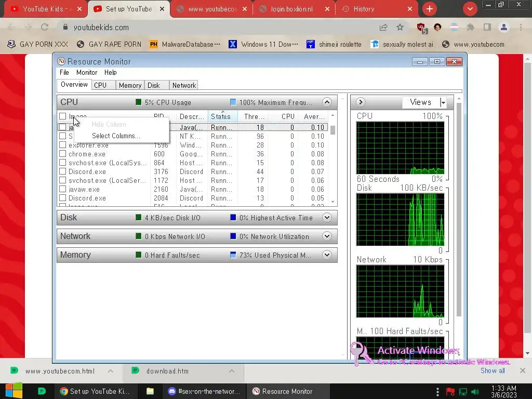Screen dimensions: 532x399
Task: Open the Views dropdown arrow
Action: tap(443, 102)
